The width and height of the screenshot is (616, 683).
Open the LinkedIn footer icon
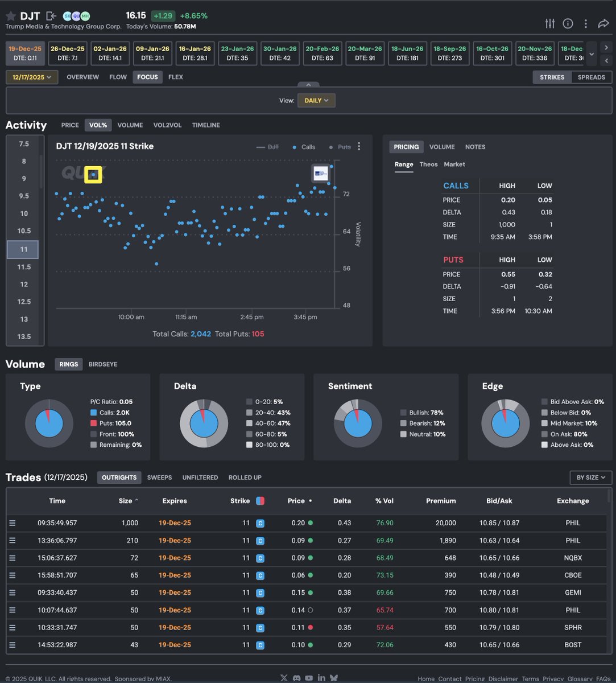321,678
